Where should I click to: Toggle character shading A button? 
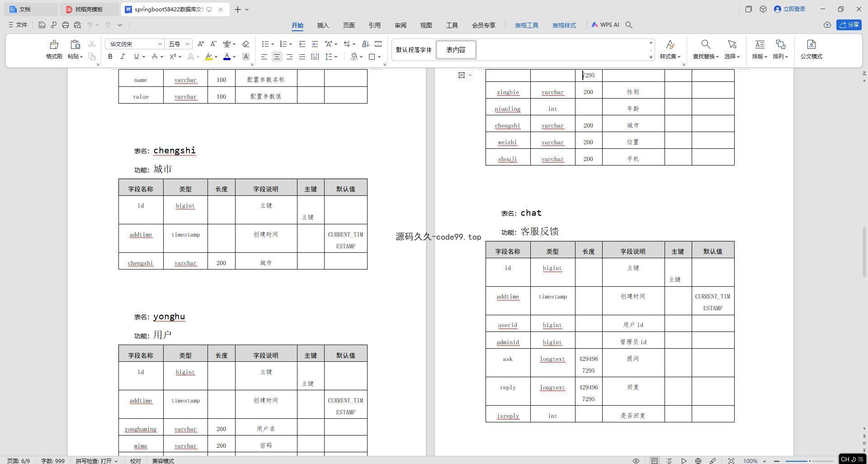pyautogui.click(x=245, y=57)
